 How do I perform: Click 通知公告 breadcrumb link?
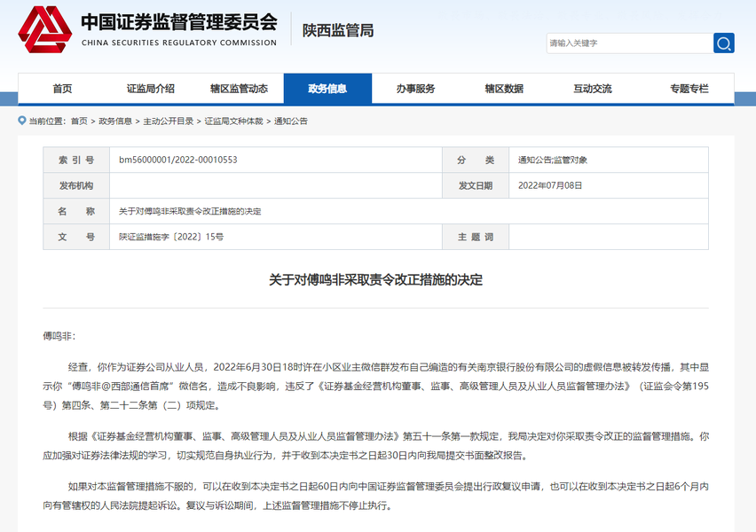(291, 121)
